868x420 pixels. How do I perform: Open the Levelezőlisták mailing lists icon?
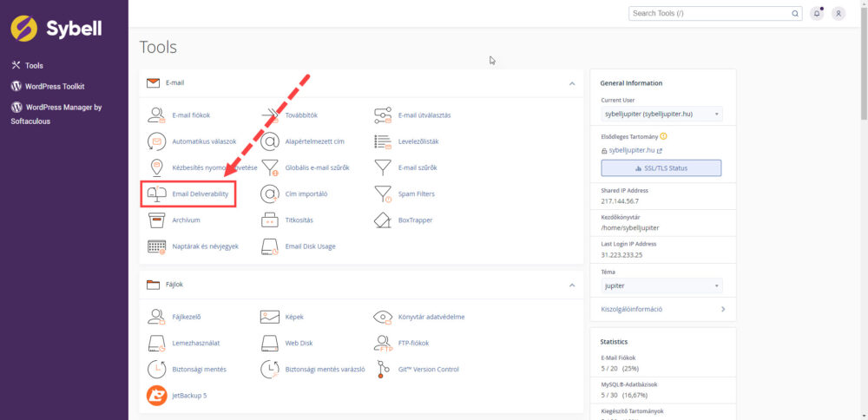(383, 141)
